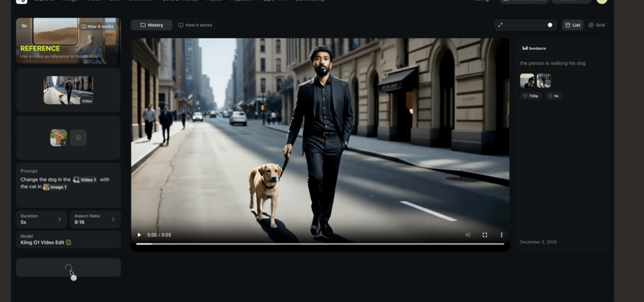Image resolution: width=644 pixels, height=302 pixels.
Task: Switch to Grid view
Action: tap(597, 25)
